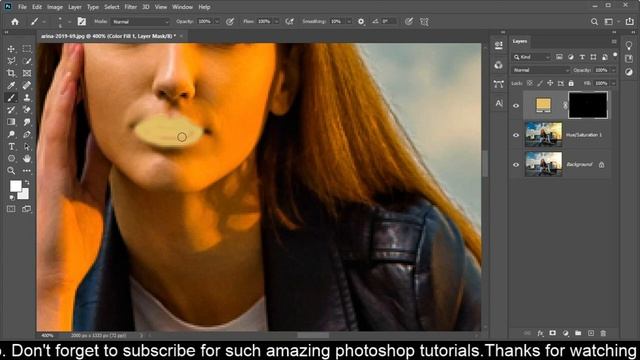Open the File menu
The width and height of the screenshot is (640, 360).
22,7
